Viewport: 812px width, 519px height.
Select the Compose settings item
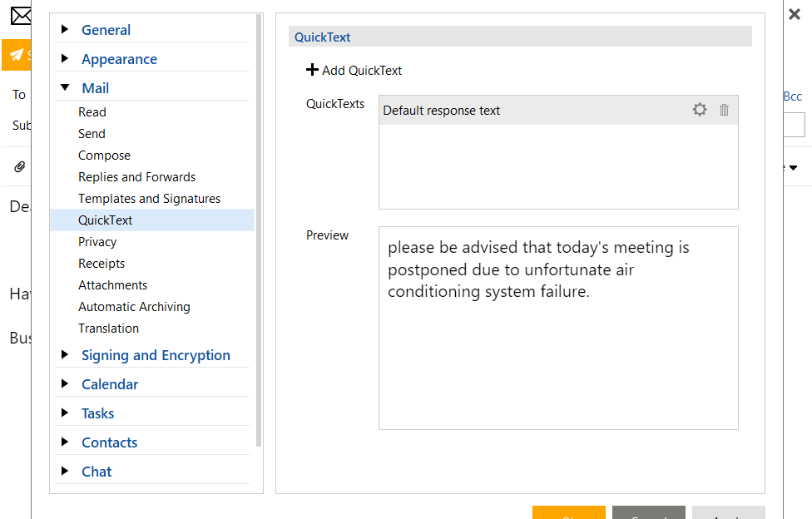(104, 156)
